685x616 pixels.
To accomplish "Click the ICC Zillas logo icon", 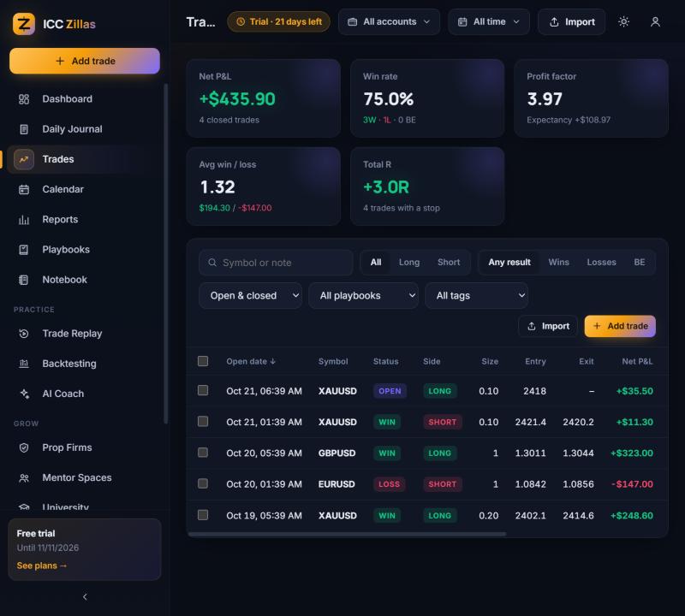I will click(24, 24).
